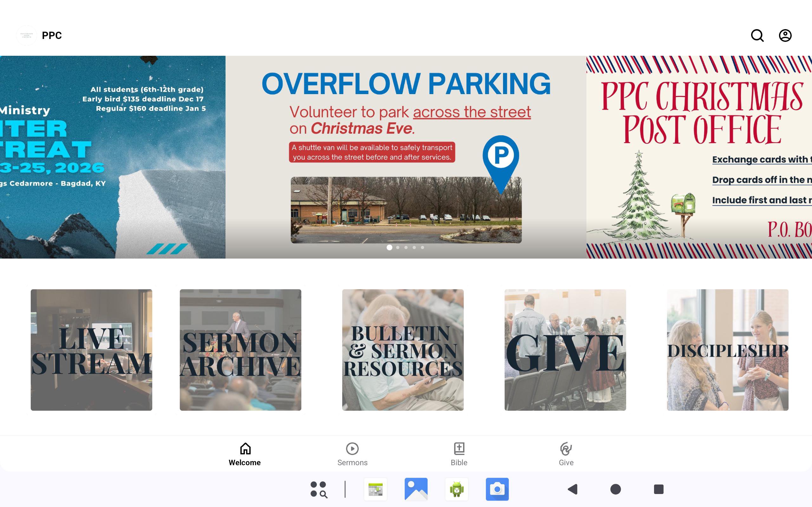The image size is (812, 507).
Task: Switch to the Sermons tab
Action: (352, 454)
